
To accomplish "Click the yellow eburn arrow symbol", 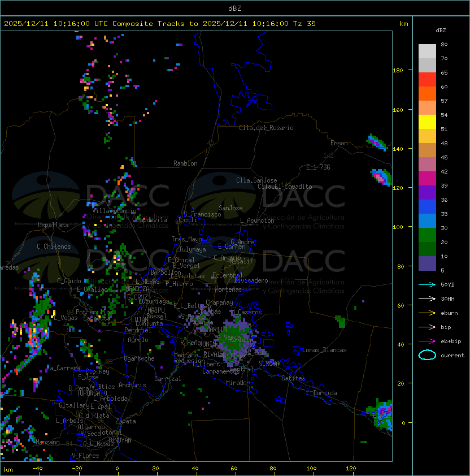I will tap(427, 313).
